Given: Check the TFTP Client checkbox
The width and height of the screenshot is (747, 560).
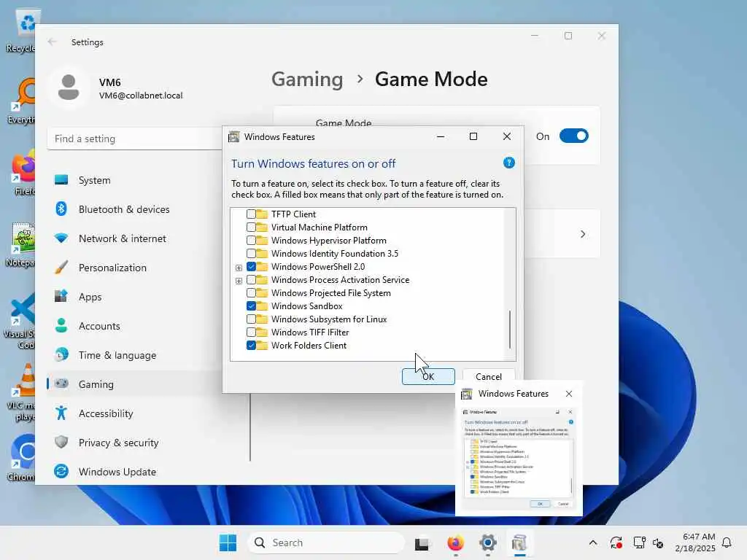Looking at the screenshot, I should [251, 214].
